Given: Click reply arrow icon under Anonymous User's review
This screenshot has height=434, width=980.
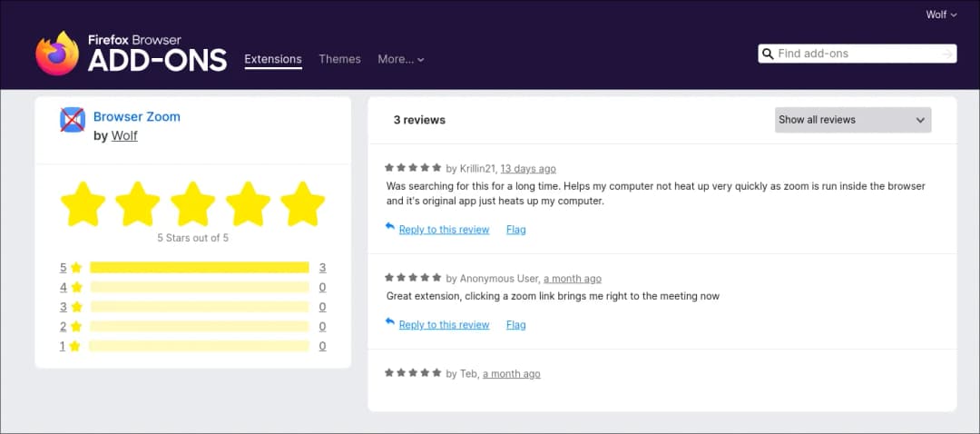Looking at the screenshot, I should click(390, 321).
